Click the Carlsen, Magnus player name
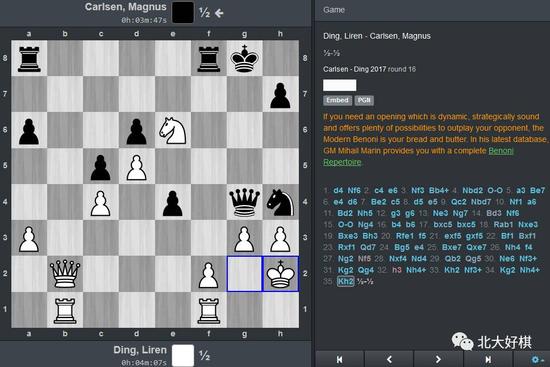This screenshot has width=550, height=367. click(126, 7)
